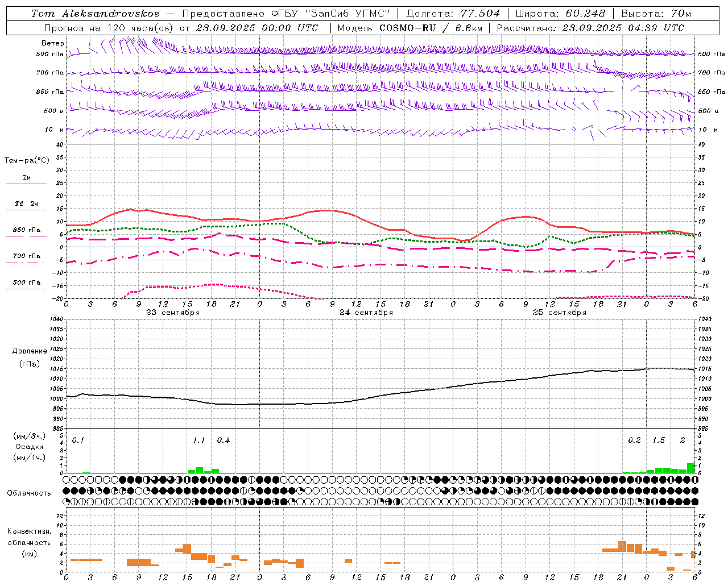Click the 'Осадки' precipitation label
Viewport: 728px width, 582px height.
coord(30,447)
